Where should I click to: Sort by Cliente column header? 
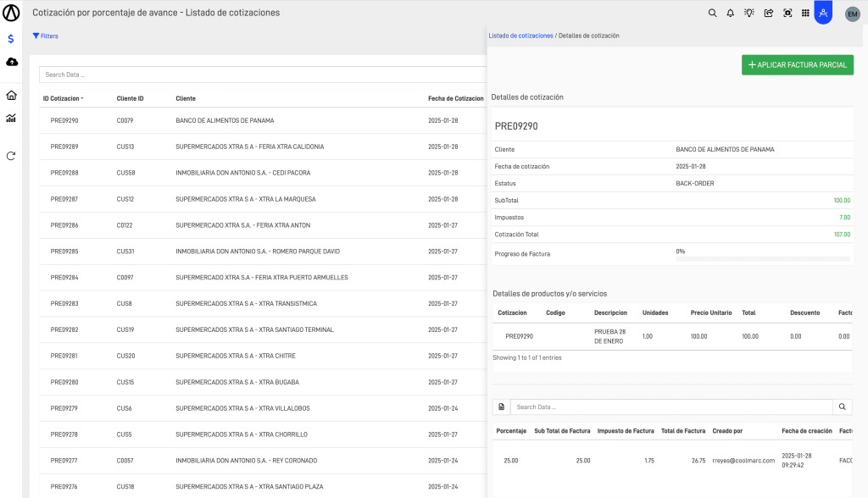tap(186, 98)
